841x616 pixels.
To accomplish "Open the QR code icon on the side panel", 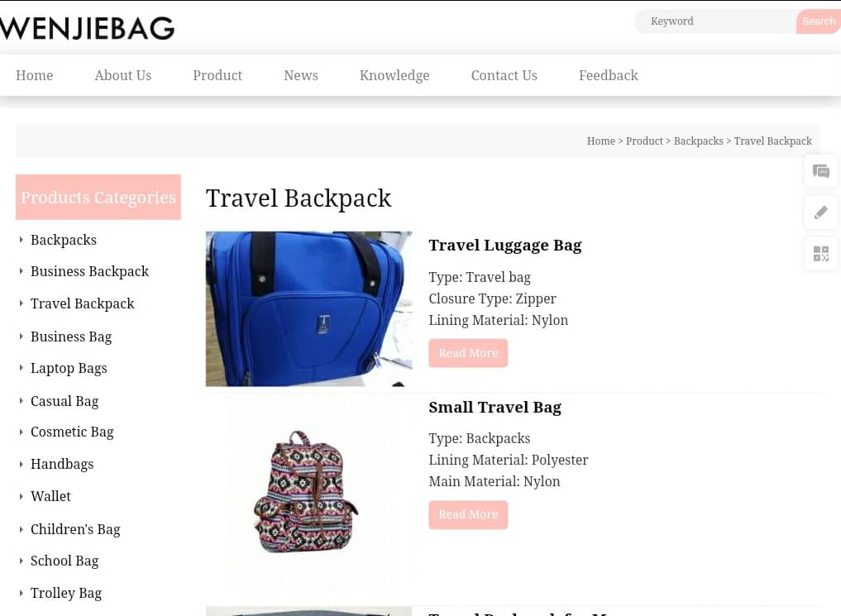I will (820, 254).
